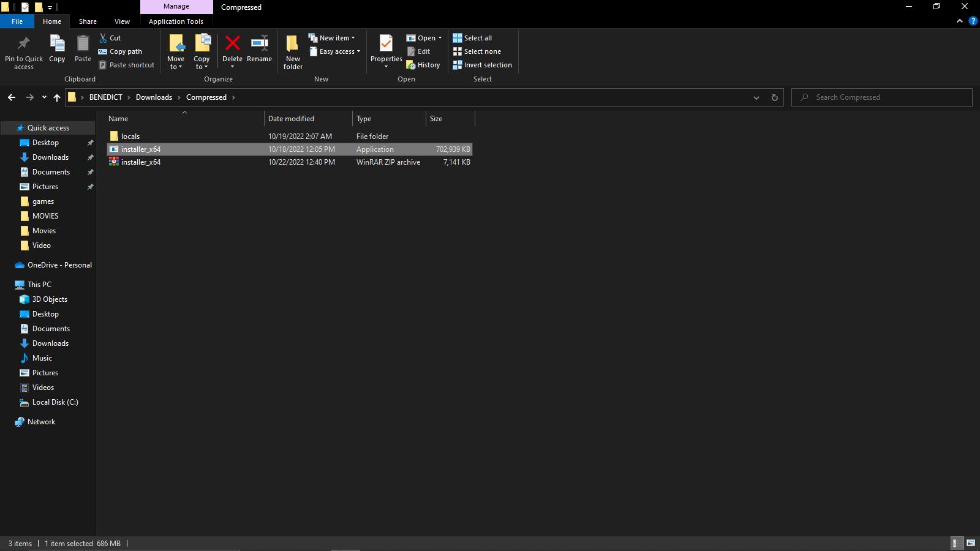The image size is (980, 551).
Task: Go up one folder level
Action: click(x=57, y=97)
